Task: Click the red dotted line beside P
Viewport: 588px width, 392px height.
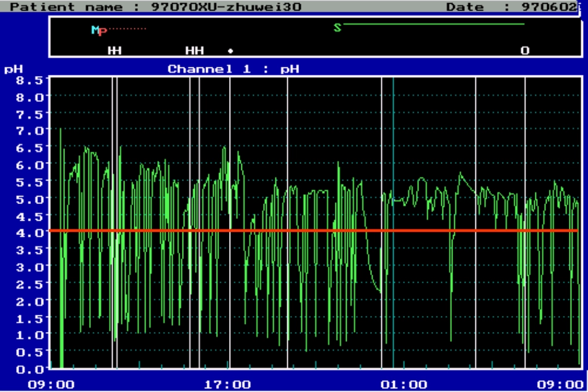Action: [127, 28]
